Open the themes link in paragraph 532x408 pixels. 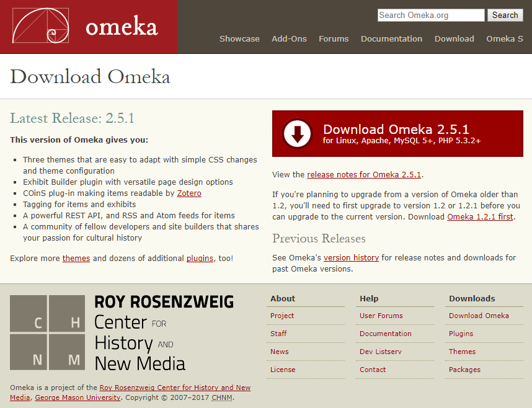click(x=76, y=259)
